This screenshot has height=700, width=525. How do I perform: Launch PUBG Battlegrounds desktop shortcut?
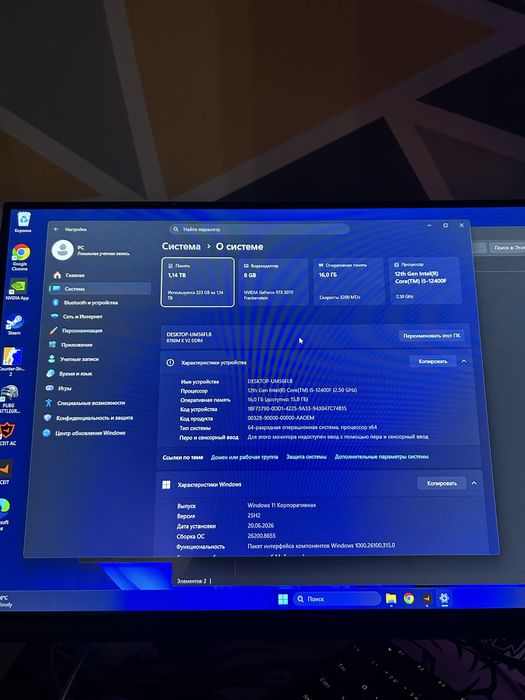pos(9,398)
